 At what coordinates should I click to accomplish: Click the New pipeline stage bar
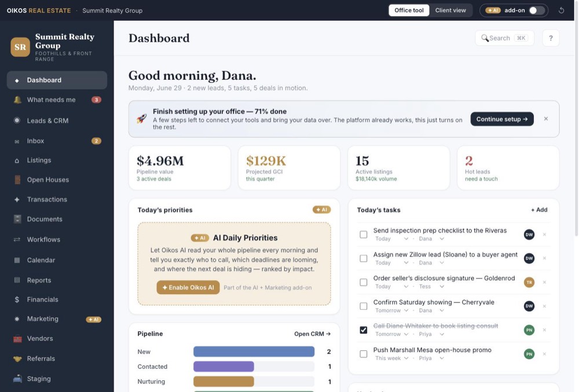click(x=254, y=351)
